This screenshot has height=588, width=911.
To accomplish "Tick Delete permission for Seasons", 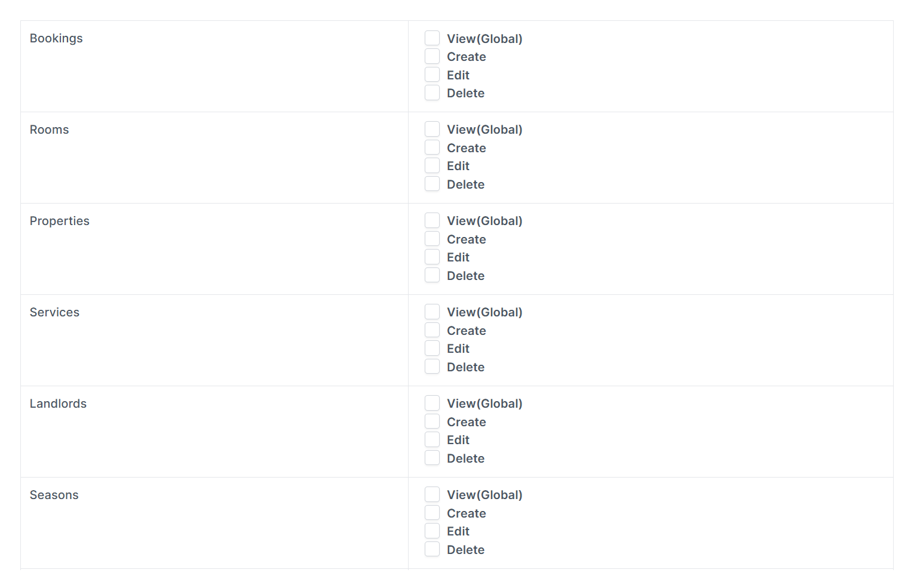I will (432, 550).
